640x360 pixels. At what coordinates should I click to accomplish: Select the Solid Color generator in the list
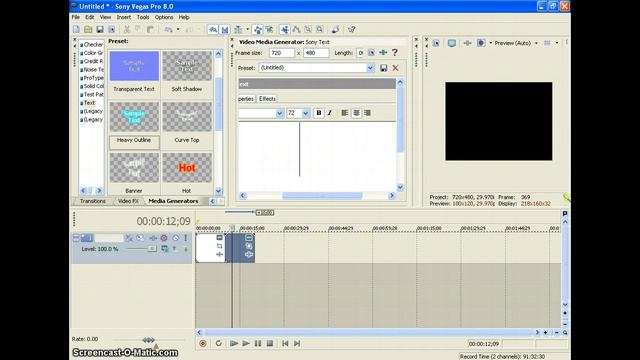pos(92,86)
